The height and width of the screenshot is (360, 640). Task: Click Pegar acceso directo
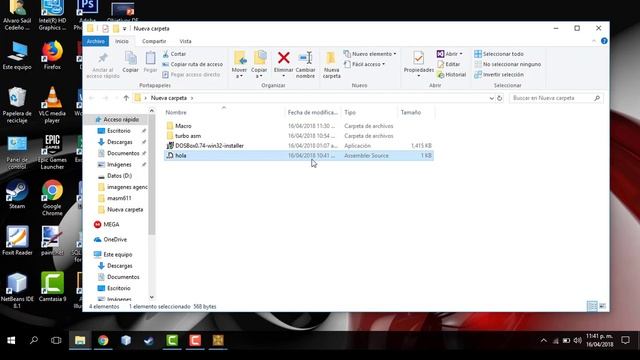click(x=191, y=75)
